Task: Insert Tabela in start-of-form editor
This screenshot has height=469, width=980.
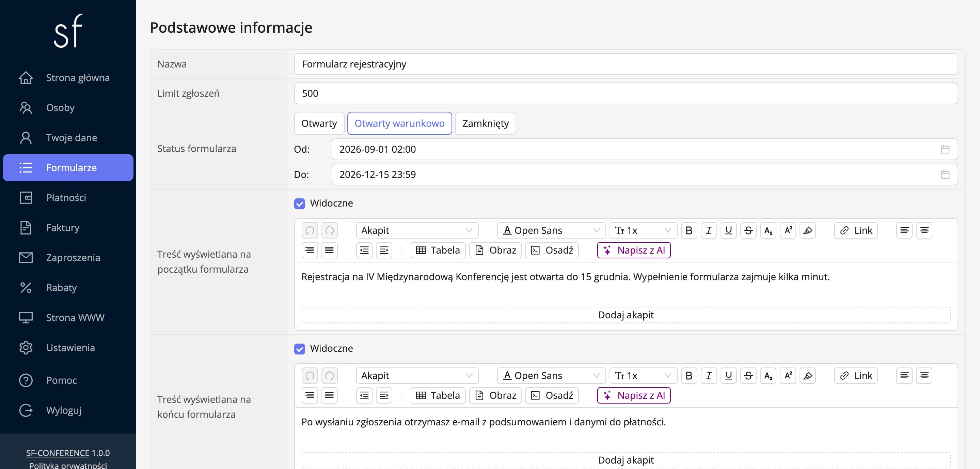Action: pos(438,250)
